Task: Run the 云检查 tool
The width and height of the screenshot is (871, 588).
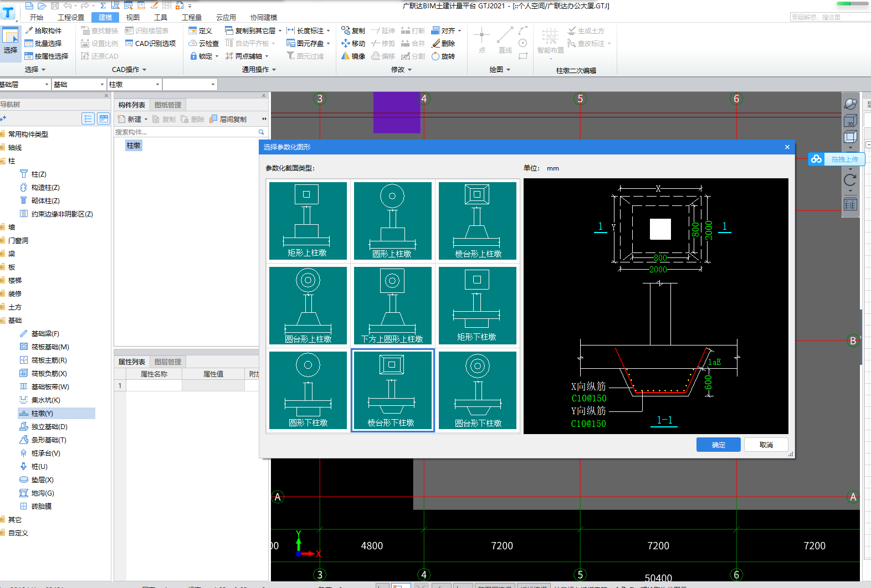Action: point(203,43)
